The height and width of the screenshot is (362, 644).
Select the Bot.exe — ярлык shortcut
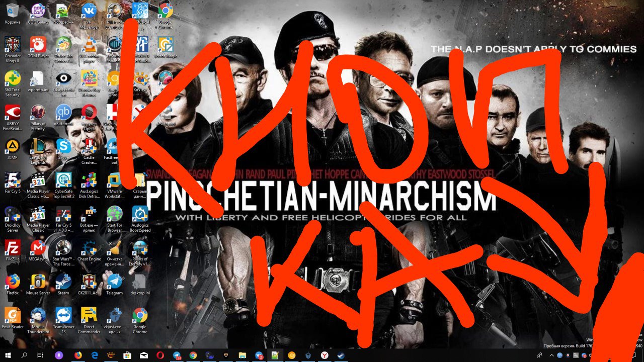pos(89,218)
